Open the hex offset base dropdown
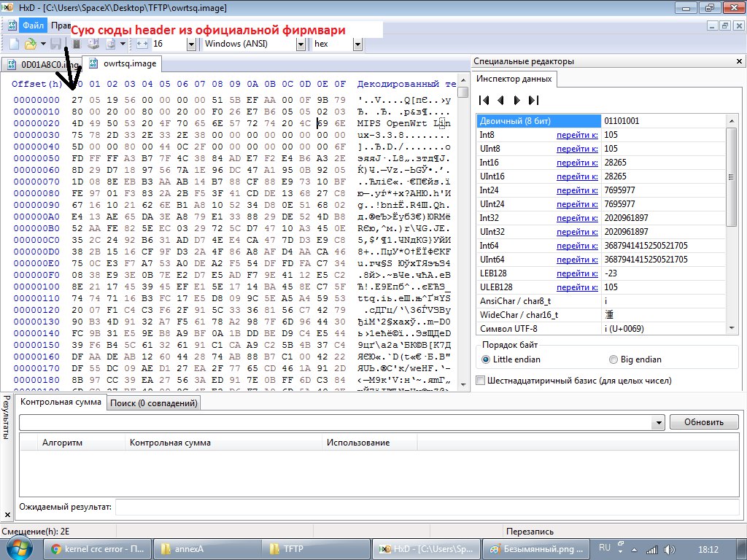 [357, 44]
